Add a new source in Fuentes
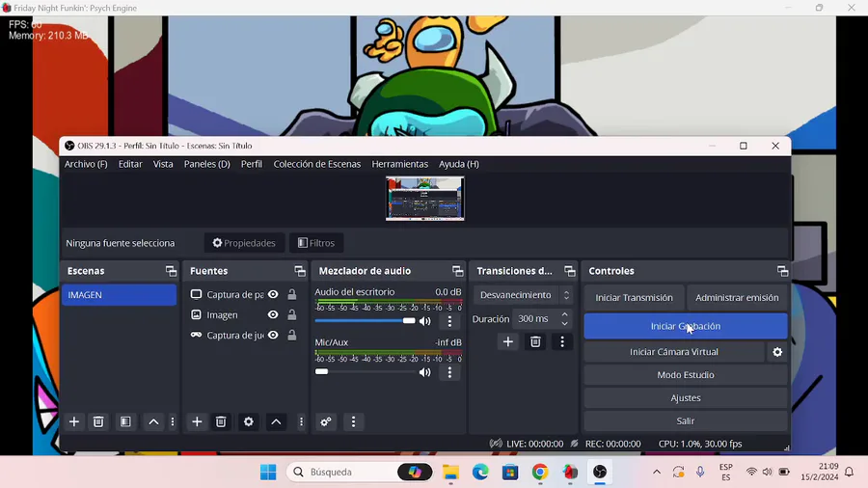Image resolution: width=868 pixels, height=488 pixels. pos(197,421)
